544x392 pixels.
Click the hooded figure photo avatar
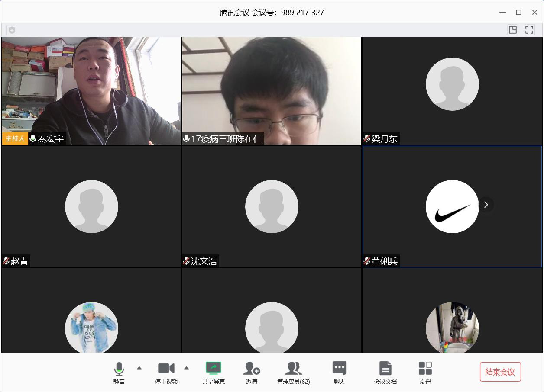(452, 327)
